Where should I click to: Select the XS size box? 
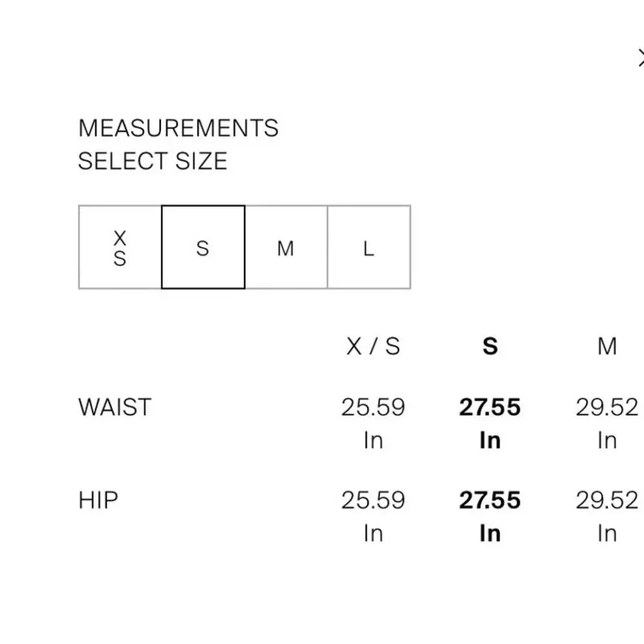[x=120, y=247]
